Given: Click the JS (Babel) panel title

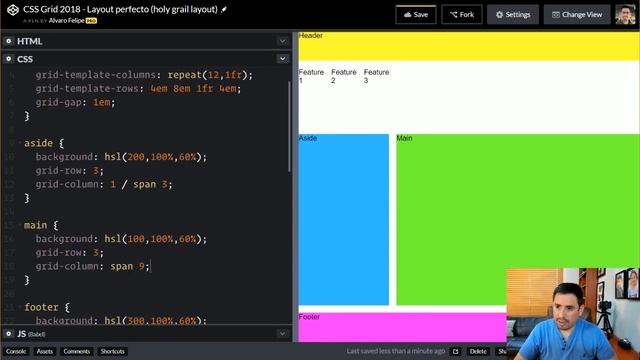Looking at the screenshot, I should 31,334.
